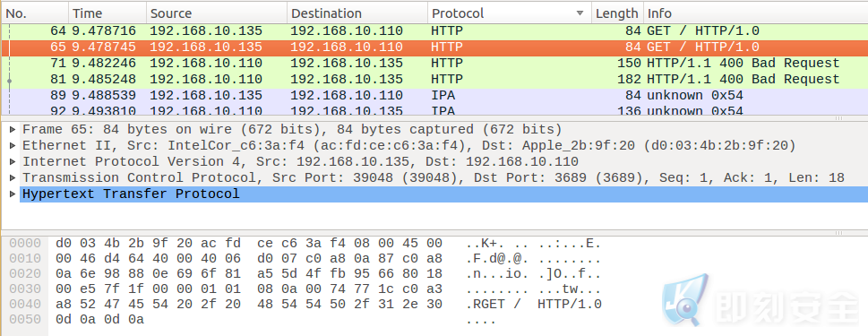Expand the Hypertext Transfer Protocol section
Screen dimensions: 868x336
click(13, 194)
